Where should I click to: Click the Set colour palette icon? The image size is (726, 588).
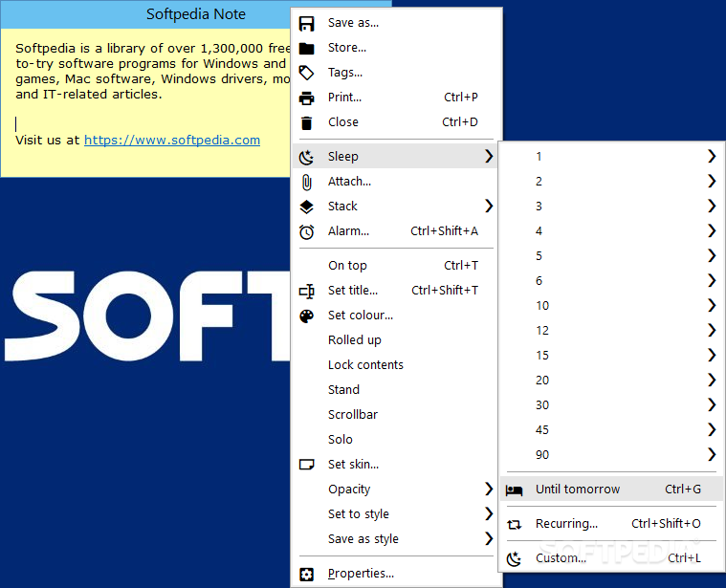click(x=306, y=316)
